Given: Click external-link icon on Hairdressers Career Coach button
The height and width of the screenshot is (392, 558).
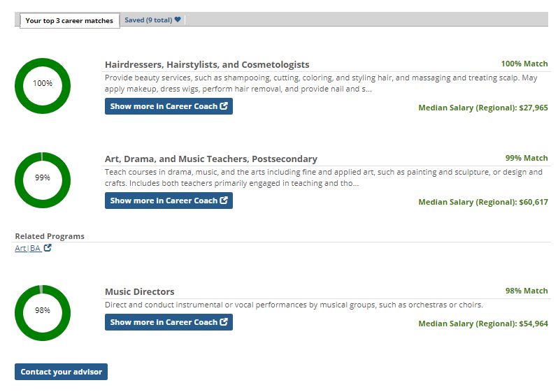Looking at the screenshot, I should click(224, 107).
